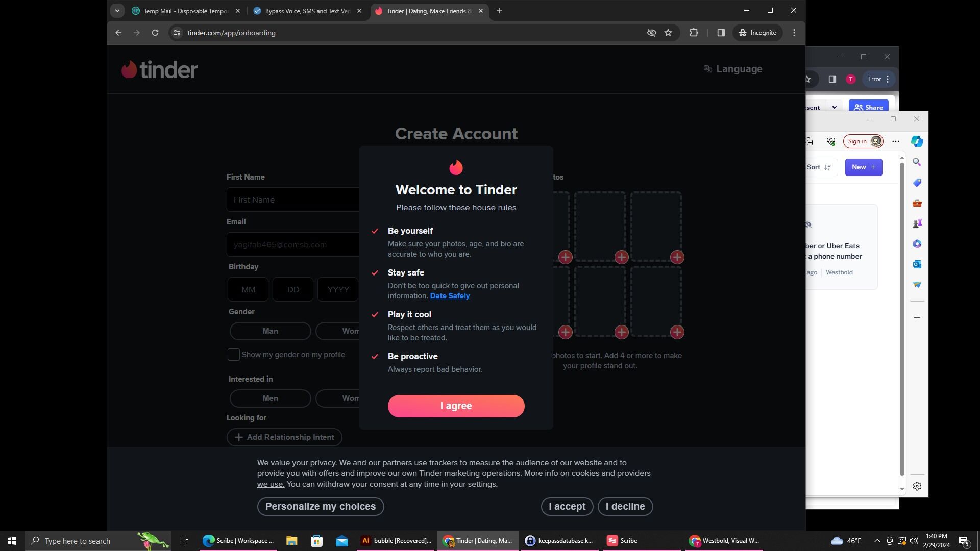The image size is (980, 551).
Task: Open the Incognito indicator in Chrome
Action: tap(757, 33)
